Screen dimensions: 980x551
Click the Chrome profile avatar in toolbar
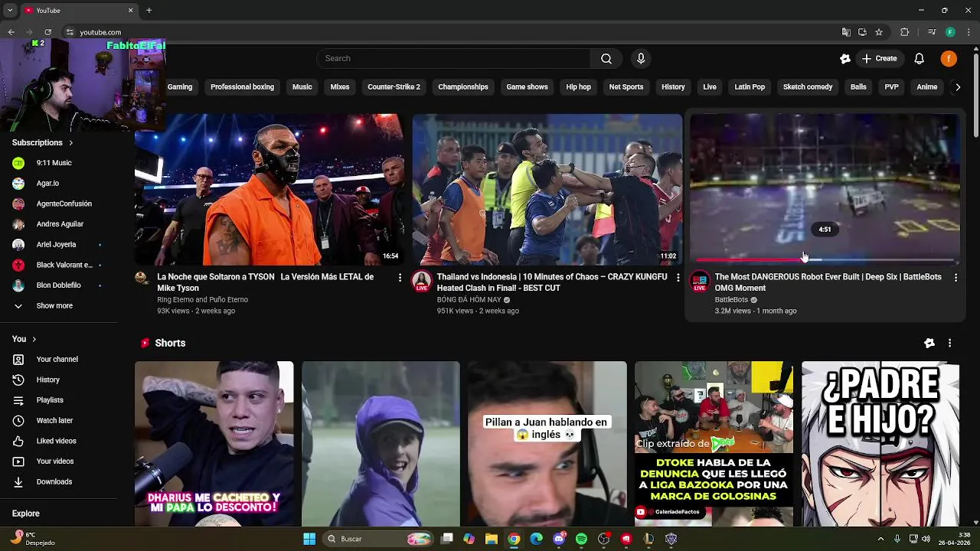pos(950,32)
